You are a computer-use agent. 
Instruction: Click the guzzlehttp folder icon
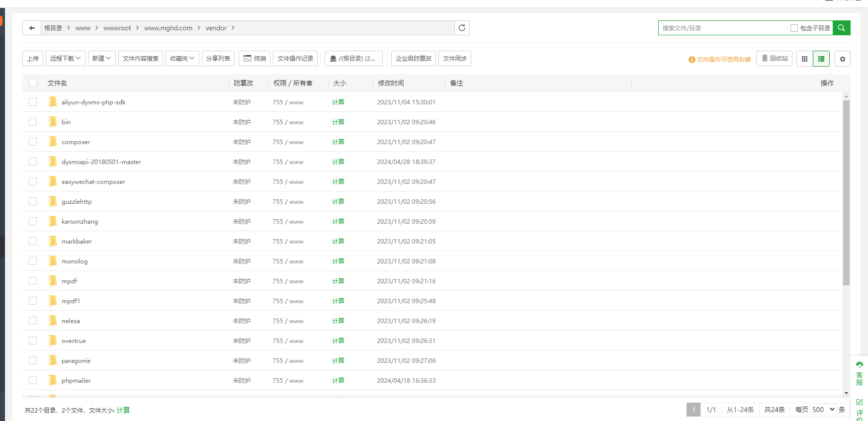53,201
